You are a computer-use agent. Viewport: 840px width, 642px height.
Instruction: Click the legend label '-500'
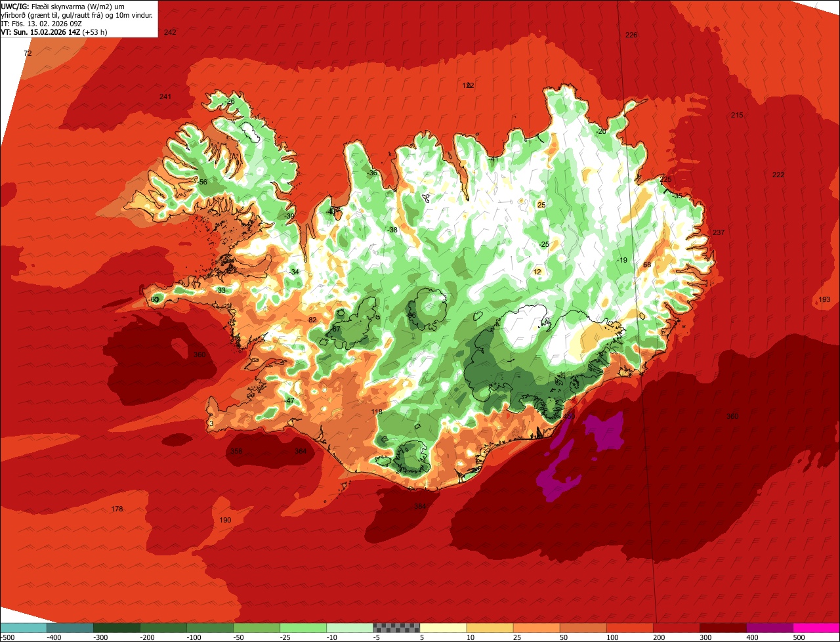click(7, 637)
